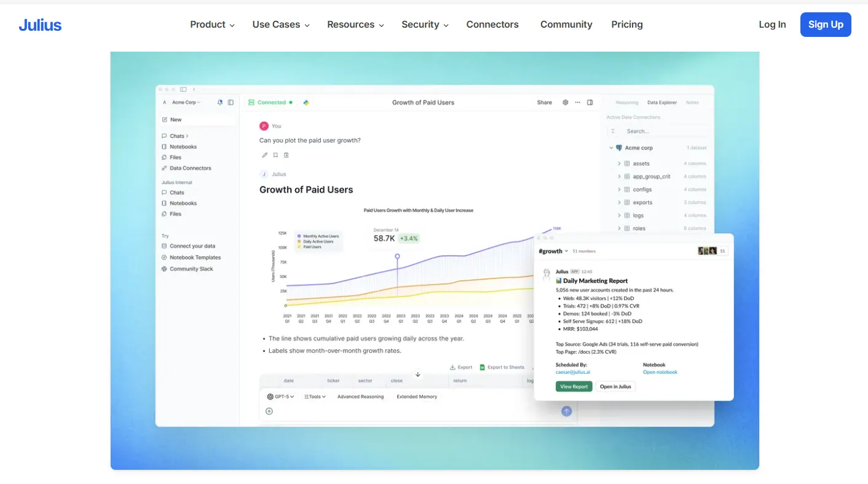This screenshot has width=868, height=484.
Task: Click the notification bell icon beside Acme Corp
Action: (220, 103)
